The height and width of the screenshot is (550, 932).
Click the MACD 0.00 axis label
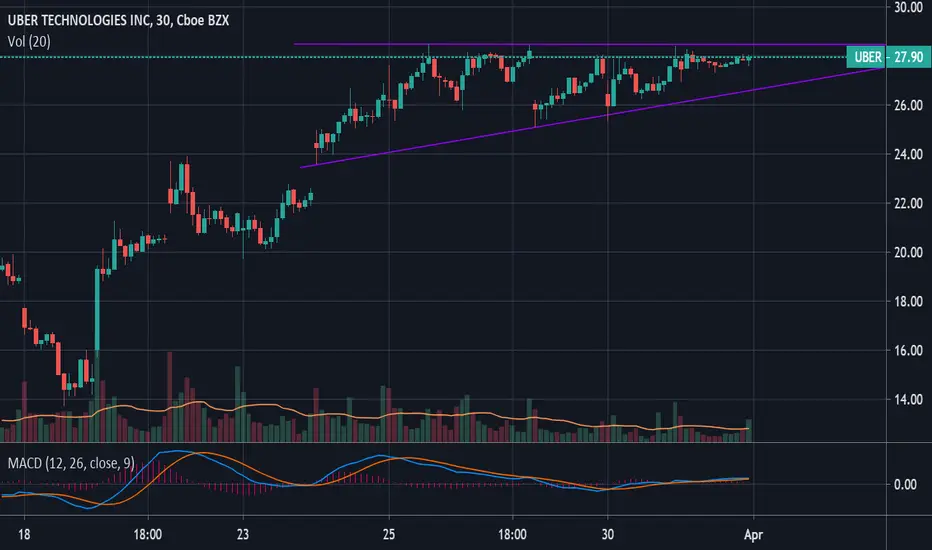905,485
